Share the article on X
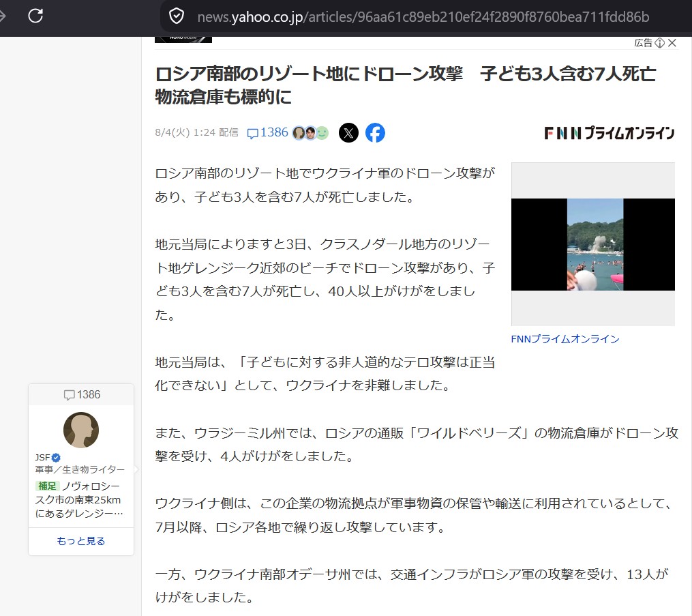The height and width of the screenshot is (616, 692). click(x=348, y=132)
